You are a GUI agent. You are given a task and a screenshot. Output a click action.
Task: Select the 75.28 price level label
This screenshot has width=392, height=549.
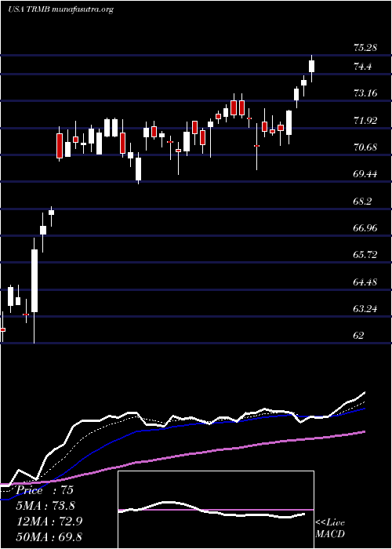365,47
